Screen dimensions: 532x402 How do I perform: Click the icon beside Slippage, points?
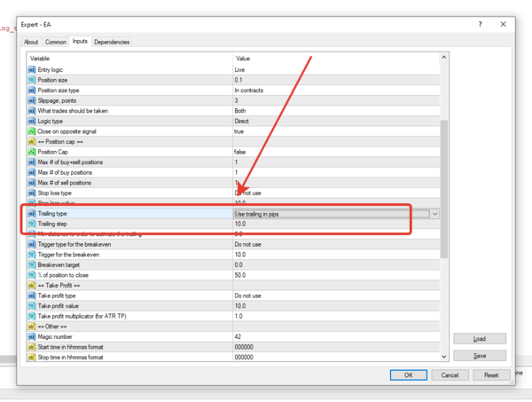pos(32,101)
